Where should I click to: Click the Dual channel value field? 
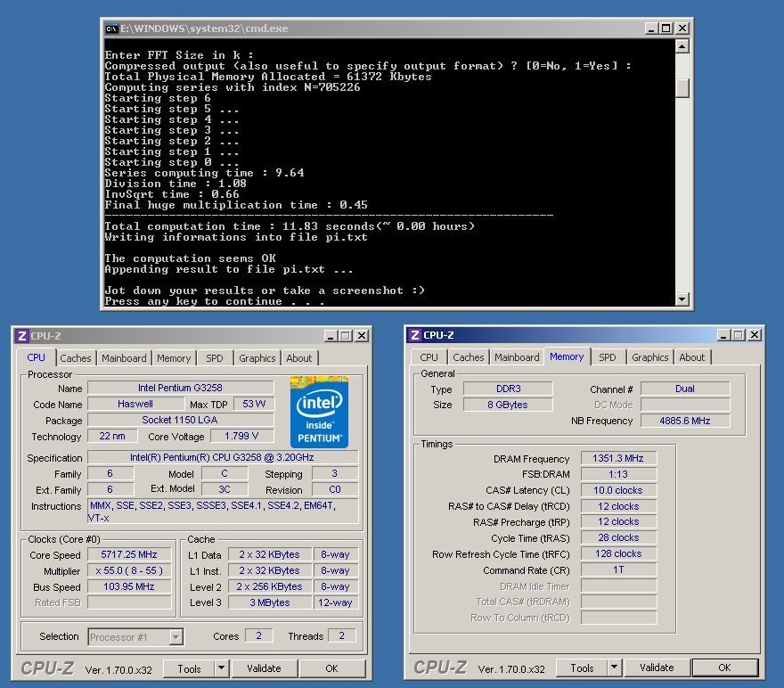click(x=685, y=389)
